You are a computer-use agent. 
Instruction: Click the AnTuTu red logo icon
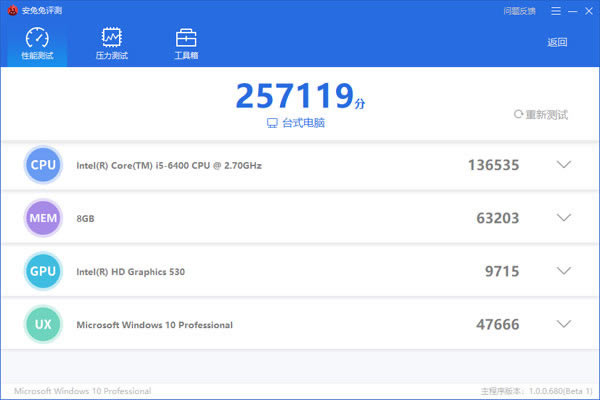click(13, 10)
